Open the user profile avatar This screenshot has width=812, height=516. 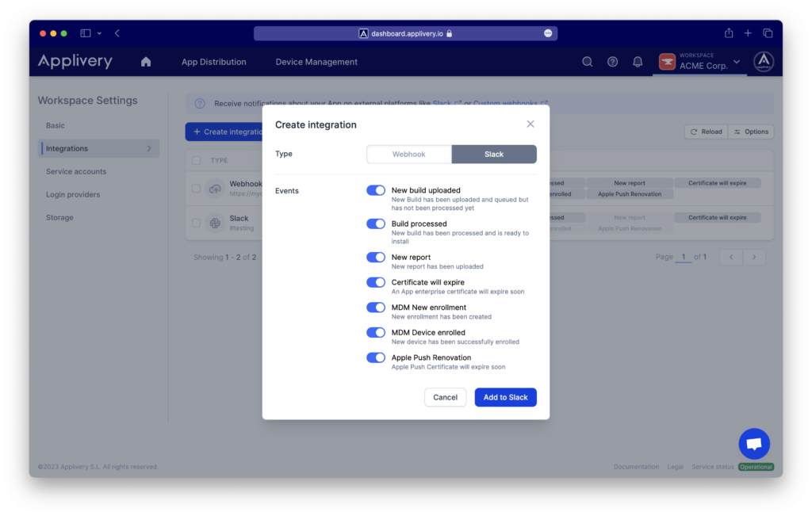[x=764, y=62]
